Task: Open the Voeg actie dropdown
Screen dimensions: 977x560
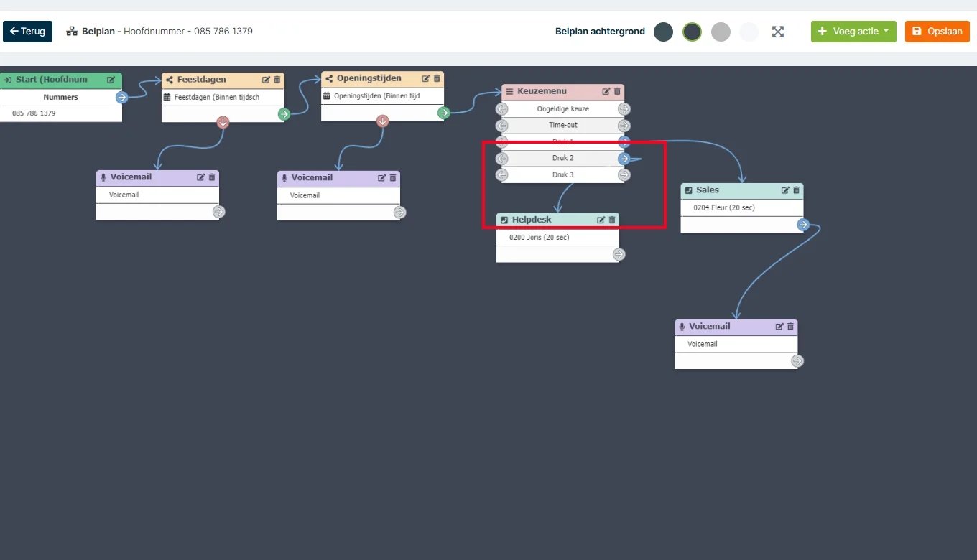Action: [x=853, y=32]
